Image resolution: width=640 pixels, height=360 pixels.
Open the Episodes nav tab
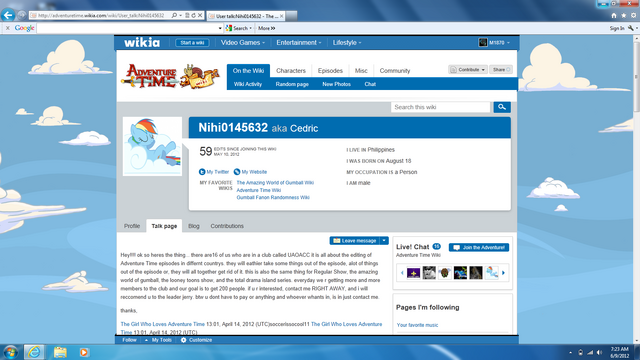[x=330, y=71]
